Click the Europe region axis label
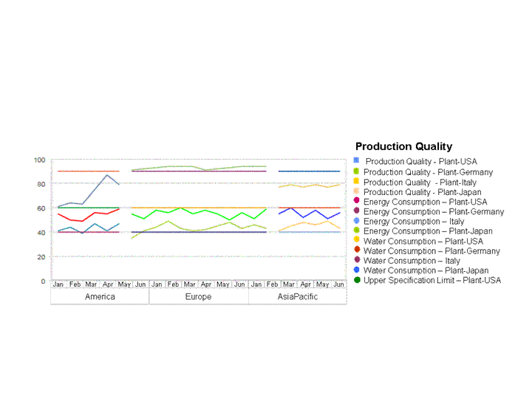This screenshot has height=399, width=532. [x=198, y=297]
